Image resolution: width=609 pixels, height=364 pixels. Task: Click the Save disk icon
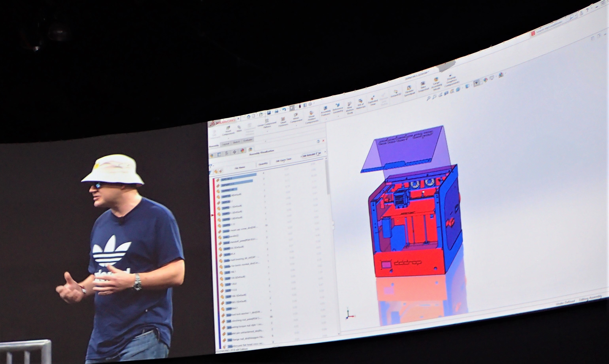tap(269, 113)
